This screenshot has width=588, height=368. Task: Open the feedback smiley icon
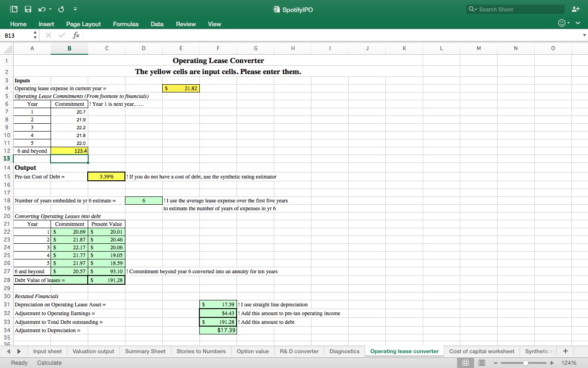561,22
